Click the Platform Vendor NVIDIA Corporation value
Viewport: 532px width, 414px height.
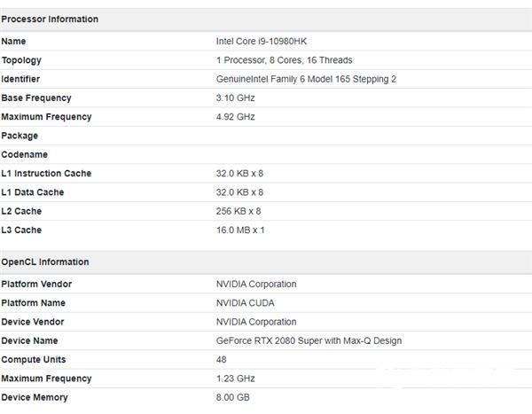tap(256, 284)
